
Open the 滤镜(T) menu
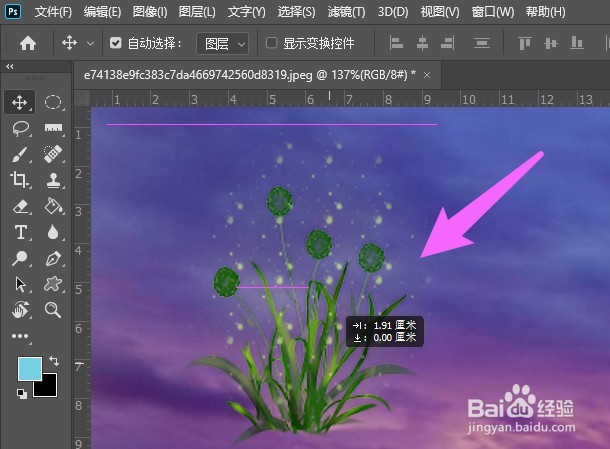coord(346,12)
